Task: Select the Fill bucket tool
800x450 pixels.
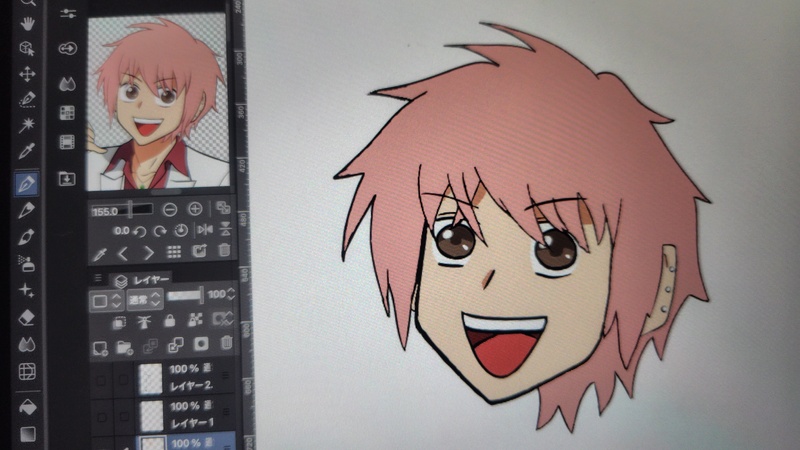Action: [x=28, y=407]
